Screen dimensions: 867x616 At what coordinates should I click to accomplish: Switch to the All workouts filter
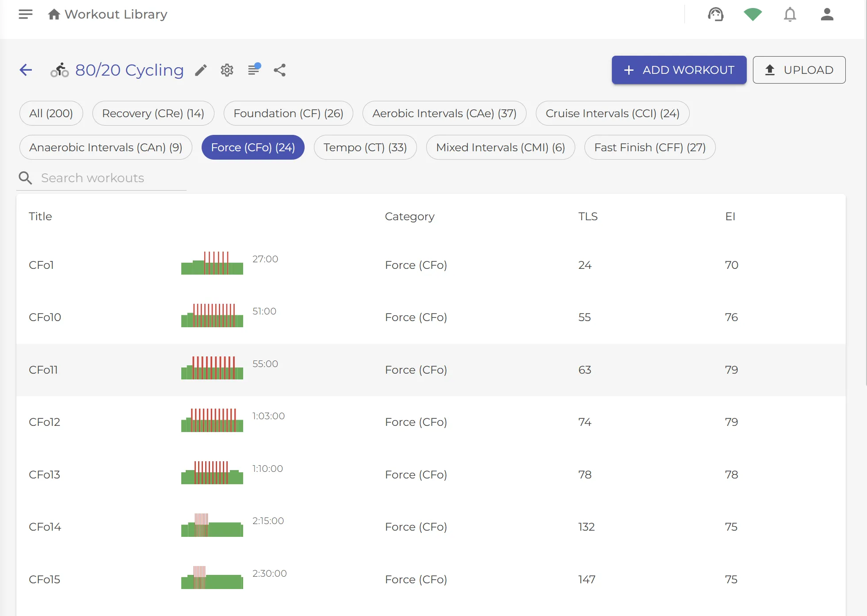pyautogui.click(x=51, y=113)
